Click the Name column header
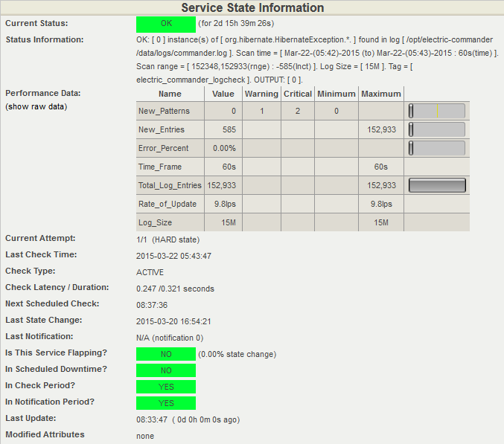Viewport: 504px width, 444px height. click(x=170, y=94)
